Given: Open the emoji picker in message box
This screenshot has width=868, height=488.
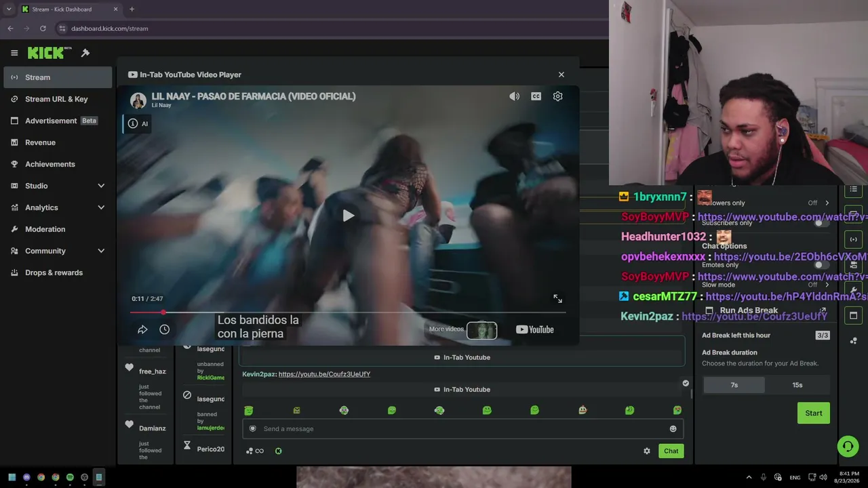Looking at the screenshot, I should (x=673, y=428).
